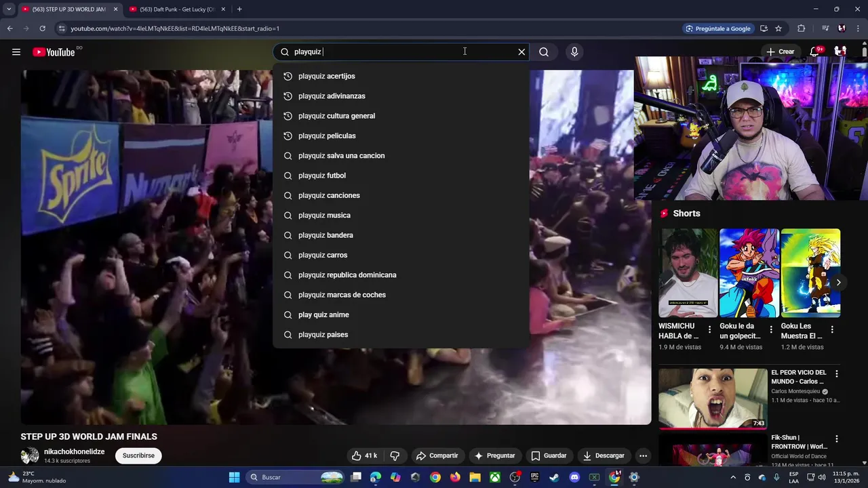Click the dislike thumbs-down button
The width and height of the screenshot is (868, 488).
pos(395,455)
